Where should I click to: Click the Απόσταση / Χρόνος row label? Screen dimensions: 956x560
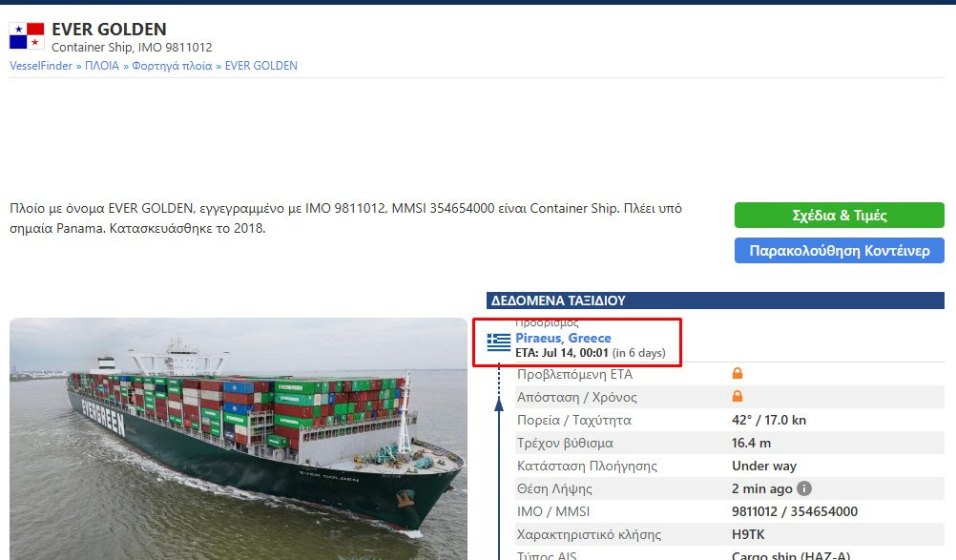pos(577,397)
